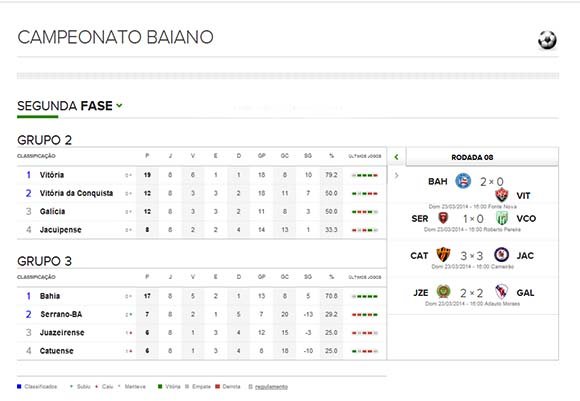The height and width of the screenshot is (401, 580).
Task: Click team name Vitória in Grupo 2
Action: coord(52,175)
